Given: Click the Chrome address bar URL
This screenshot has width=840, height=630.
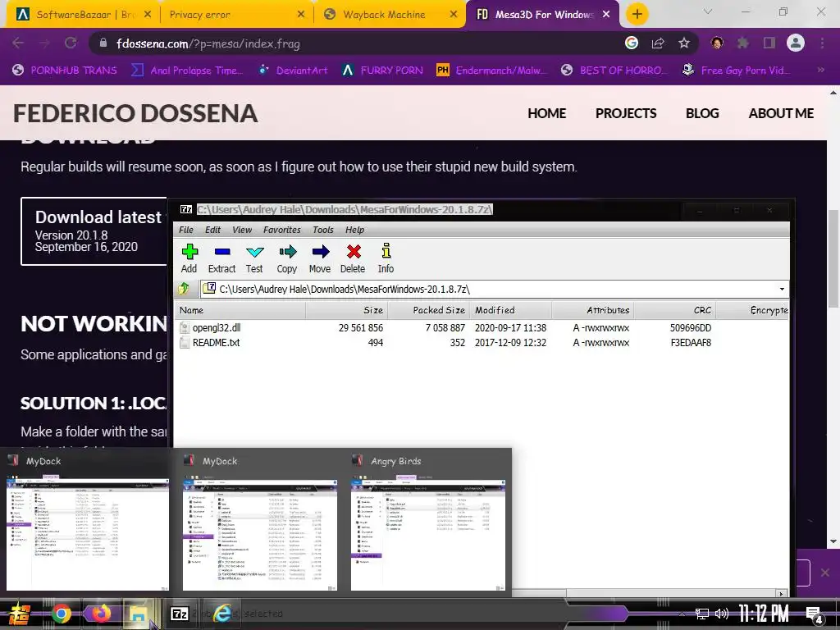Looking at the screenshot, I should coord(208,44).
